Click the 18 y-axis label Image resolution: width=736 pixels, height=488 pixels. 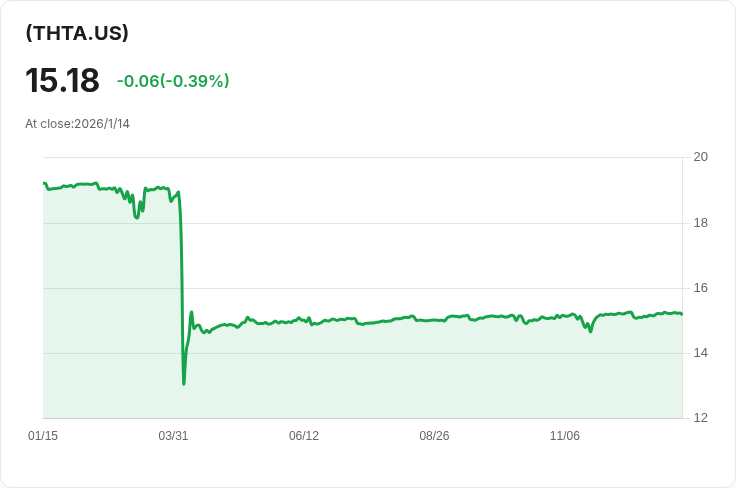click(x=700, y=222)
